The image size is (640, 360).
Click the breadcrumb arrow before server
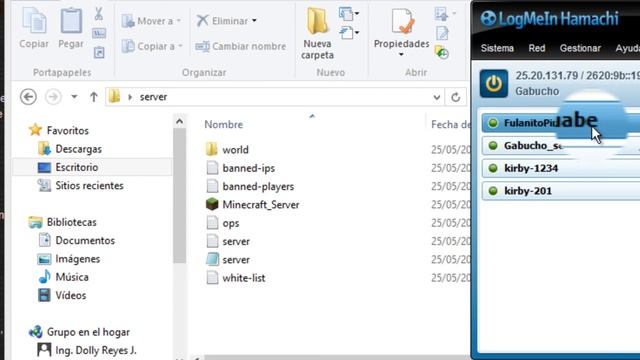(130, 97)
